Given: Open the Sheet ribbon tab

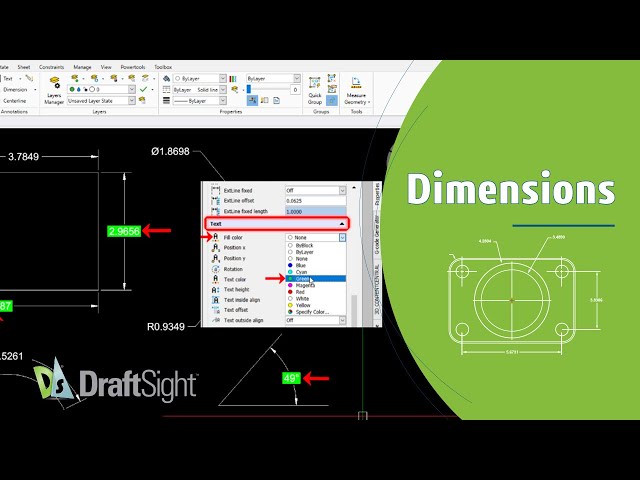Looking at the screenshot, I should point(24,67).
